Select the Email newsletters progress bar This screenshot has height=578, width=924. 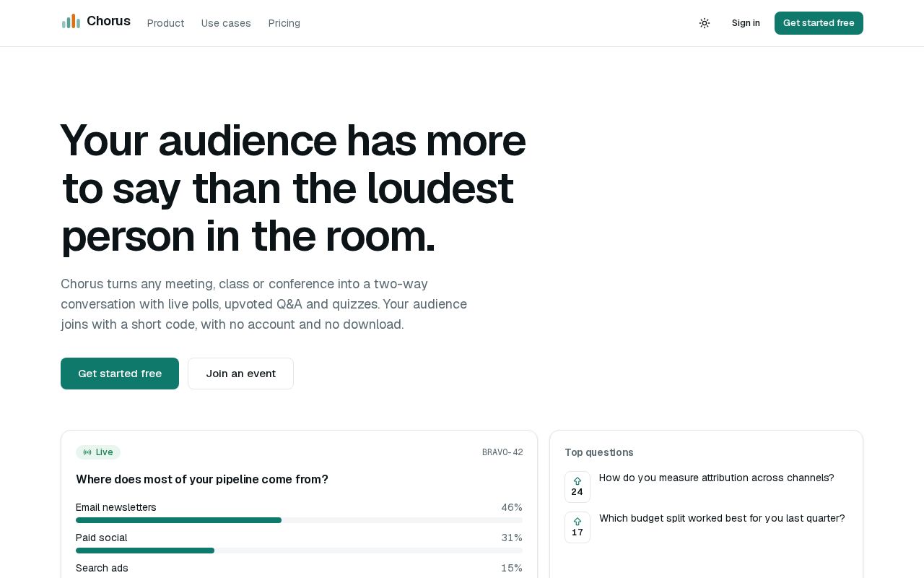[299, 520]
